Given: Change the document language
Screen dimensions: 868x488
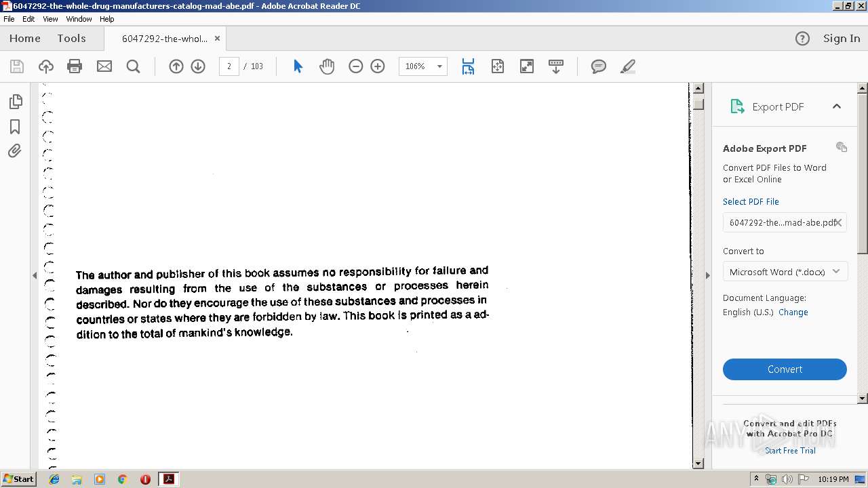Looking at the screenshot, I should [793, 312].
